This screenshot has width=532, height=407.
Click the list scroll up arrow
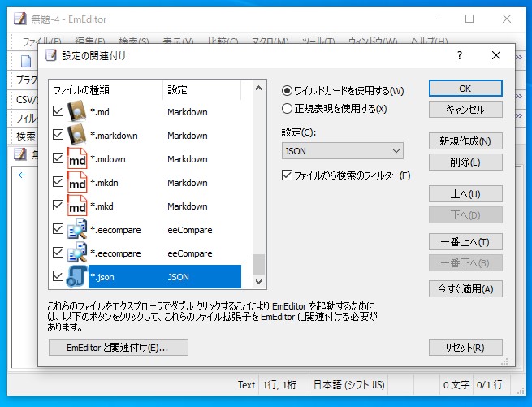pyautogui.click(x=258, y=89)
